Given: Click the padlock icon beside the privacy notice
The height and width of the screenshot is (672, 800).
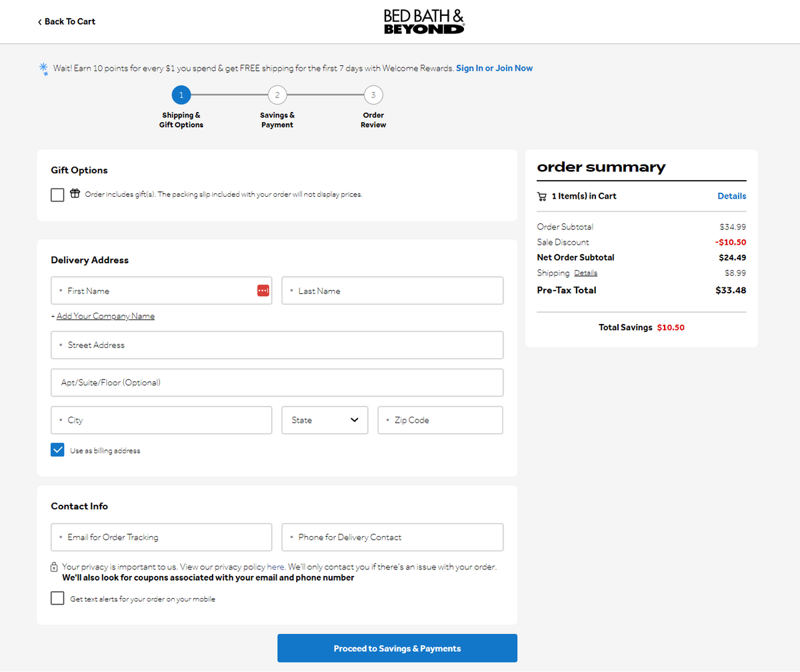Looking at the screenshot, I should 53,566.
